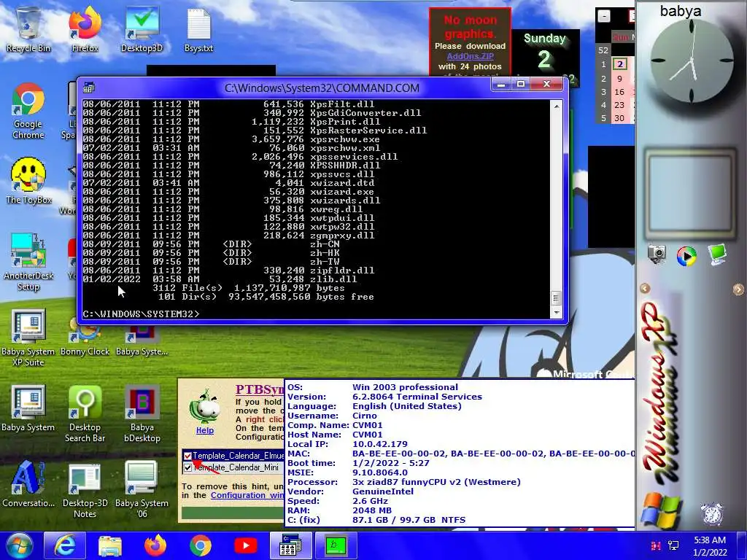Image resolution: width=747 pixels, height=560 pixels.
Task: Click the down arrow of COMMAND.COM scrollbar
Action: (556, 313)
